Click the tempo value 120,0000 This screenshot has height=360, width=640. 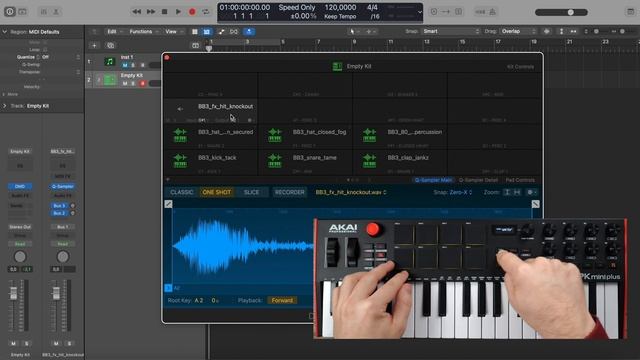point(340,7)
